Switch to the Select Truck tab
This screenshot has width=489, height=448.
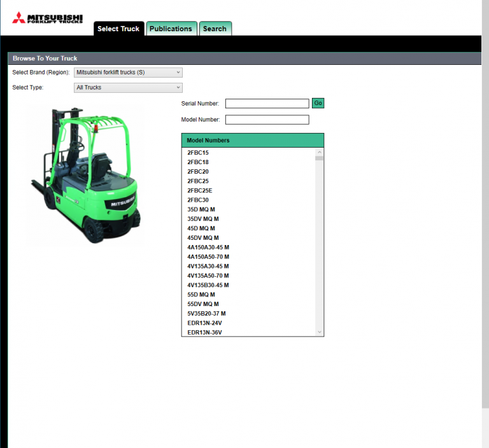coord(118,29)
